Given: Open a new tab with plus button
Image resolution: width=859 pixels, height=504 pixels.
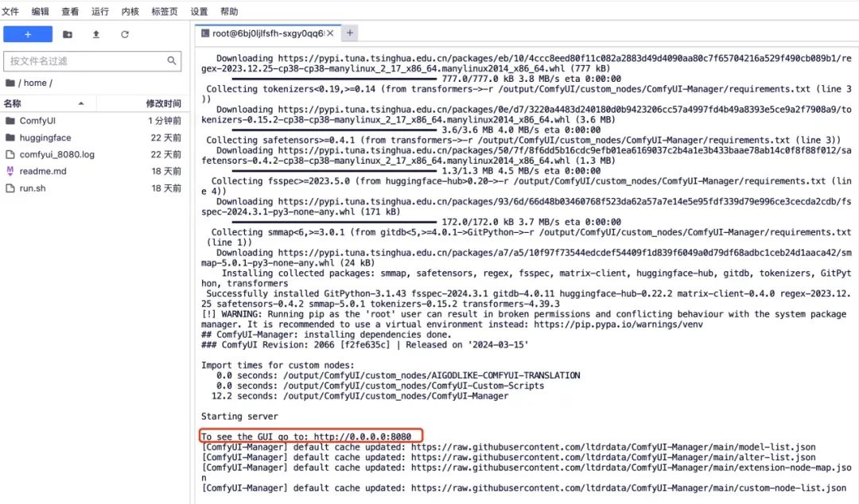Looking at the screenshot, I should [x=349, y=33].
